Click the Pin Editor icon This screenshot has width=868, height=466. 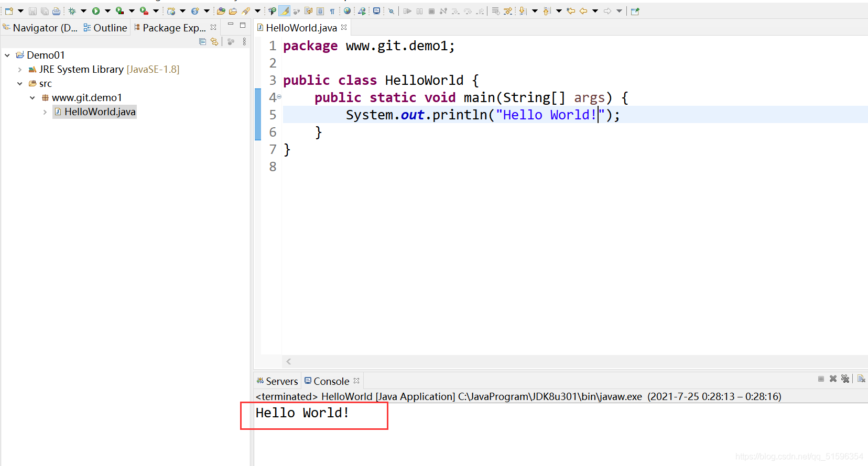point(635,11)
